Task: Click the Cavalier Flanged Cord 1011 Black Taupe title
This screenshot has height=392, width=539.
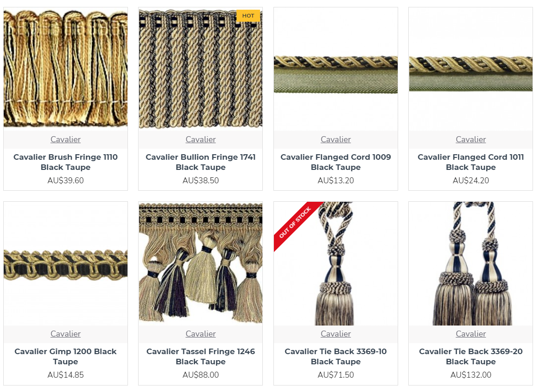Action: [x=471, y=162]
